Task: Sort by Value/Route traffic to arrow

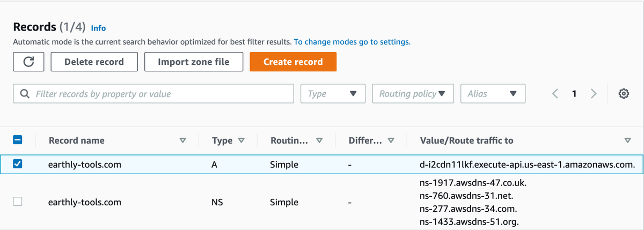Action: [628, 140]
